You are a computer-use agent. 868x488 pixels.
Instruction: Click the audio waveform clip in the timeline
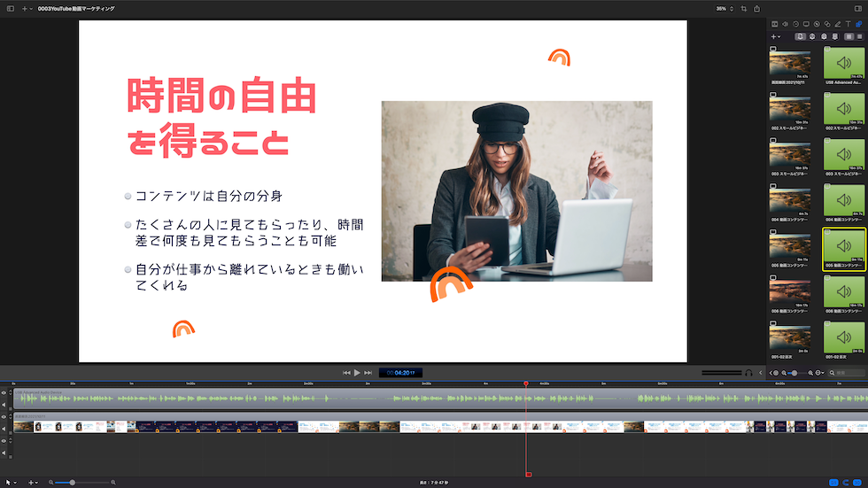point(441,399)
